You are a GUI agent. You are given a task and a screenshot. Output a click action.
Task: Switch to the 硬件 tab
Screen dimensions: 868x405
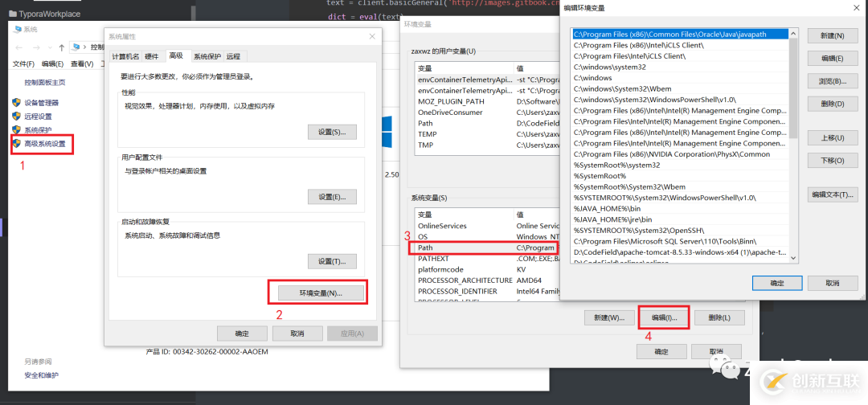[152, 56]
